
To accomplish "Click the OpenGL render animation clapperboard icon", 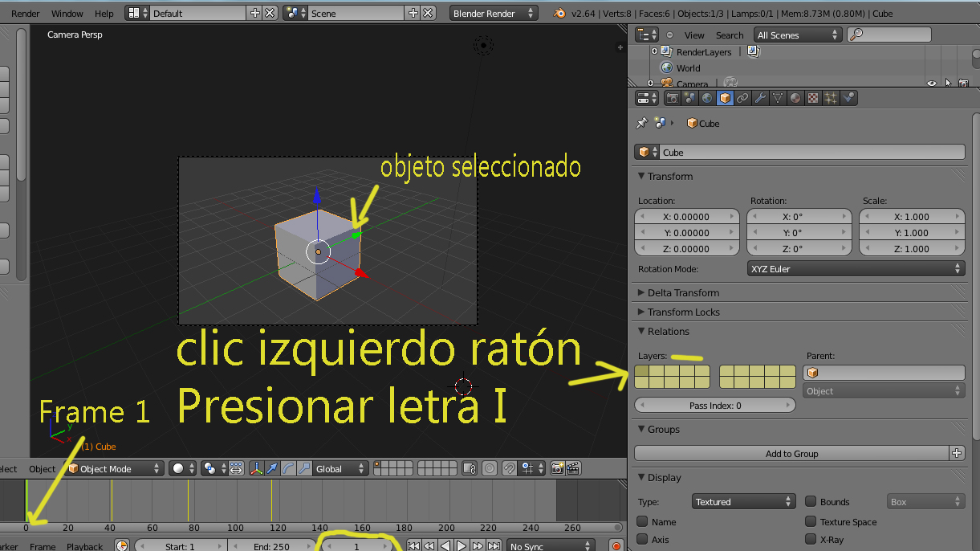I will tap(575, 468).
